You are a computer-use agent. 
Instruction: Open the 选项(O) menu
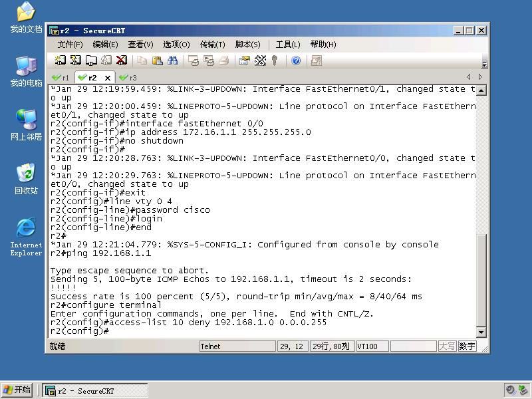176,45
